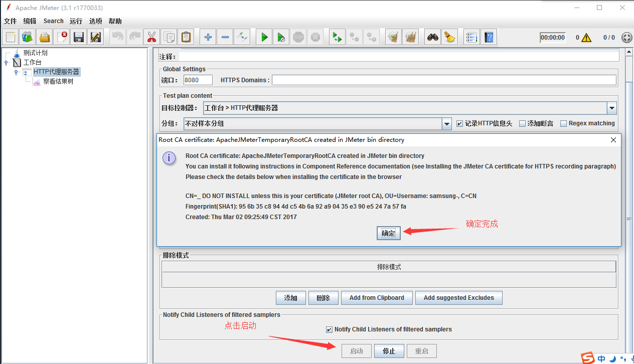This screenshot has height=364, width=634.
Task: Toggle the 记录HTTP信息头 checkbox
Action: 459,123
